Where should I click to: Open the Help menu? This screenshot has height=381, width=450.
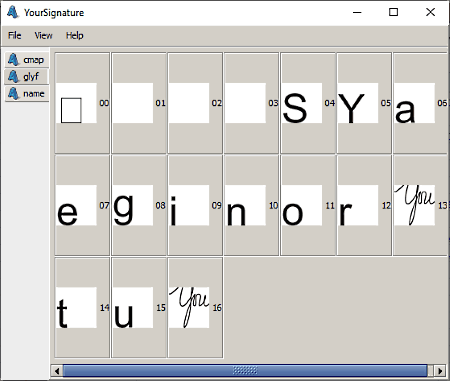(74, 35)
